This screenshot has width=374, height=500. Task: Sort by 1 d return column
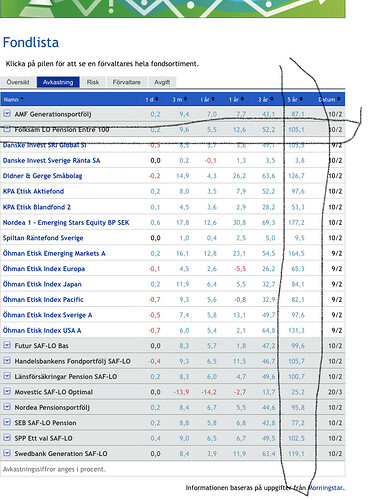pos(152,99)
